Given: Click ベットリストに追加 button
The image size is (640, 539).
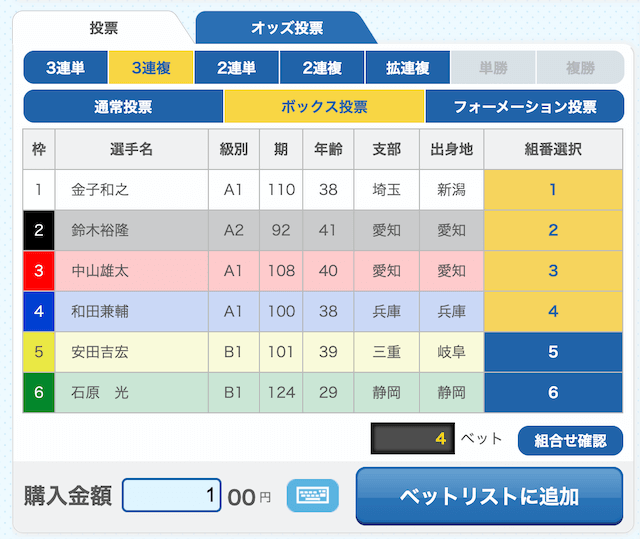Looking at the screenshot, I should click(489, 496).
